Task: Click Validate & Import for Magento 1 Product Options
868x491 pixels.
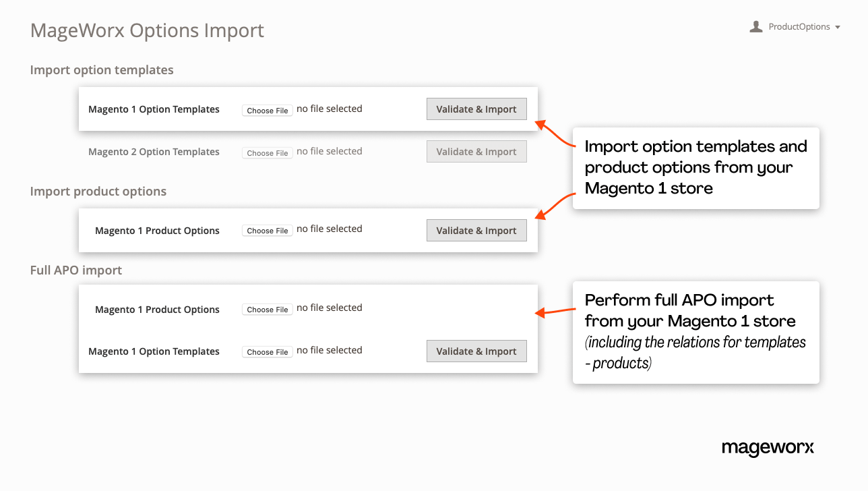Action: pyautogui.click(x=476, y=230)
